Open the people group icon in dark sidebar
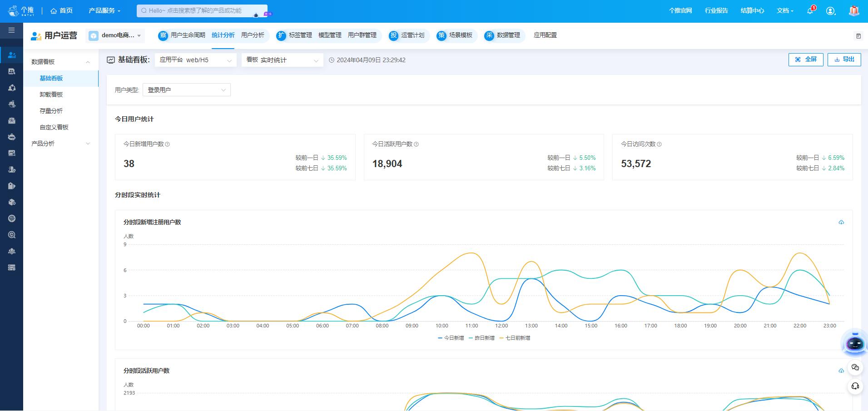 (12, 251)
